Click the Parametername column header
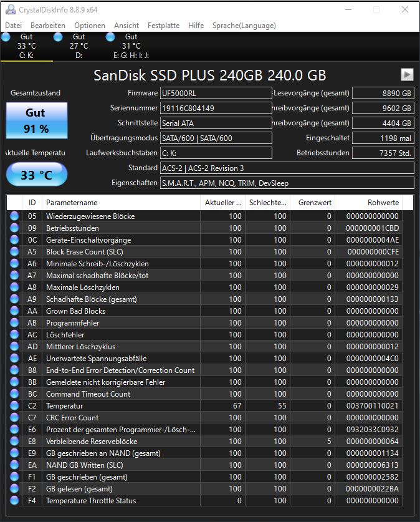Image resolution: width=420 pixels, height=522 pixels. tap(121, 203)
